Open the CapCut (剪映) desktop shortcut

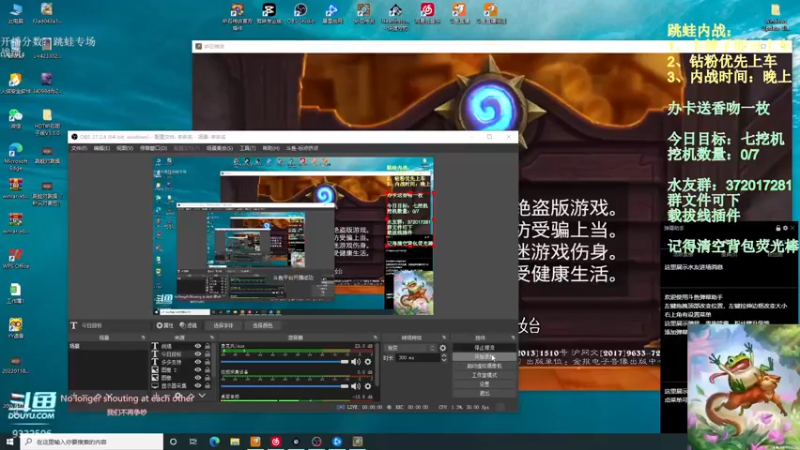[269, 13]
